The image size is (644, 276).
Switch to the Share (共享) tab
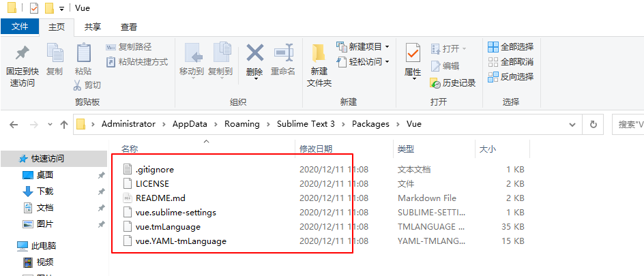pos(93,27)
